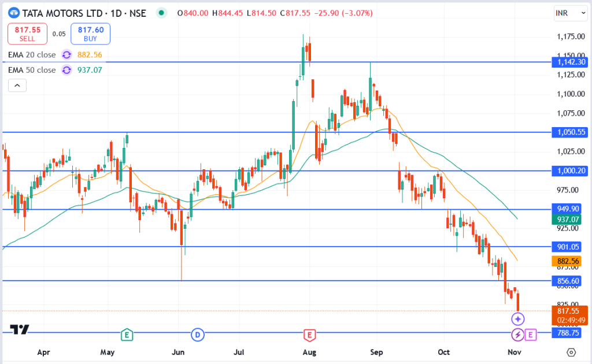Click the Tata Motors logo icon
Image resolution: width=592 pixels, height=364 pixels.
[x=14, y=13]
